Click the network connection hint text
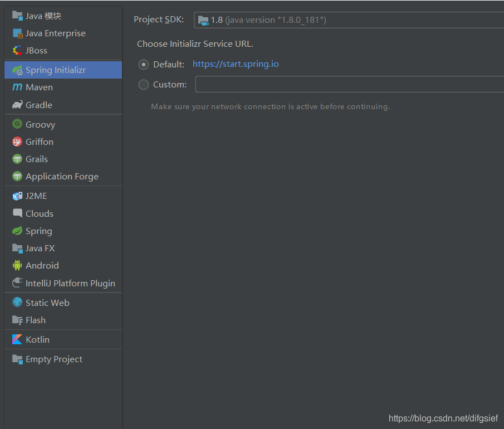Screen dimensions: 504x429 (271, 106)
